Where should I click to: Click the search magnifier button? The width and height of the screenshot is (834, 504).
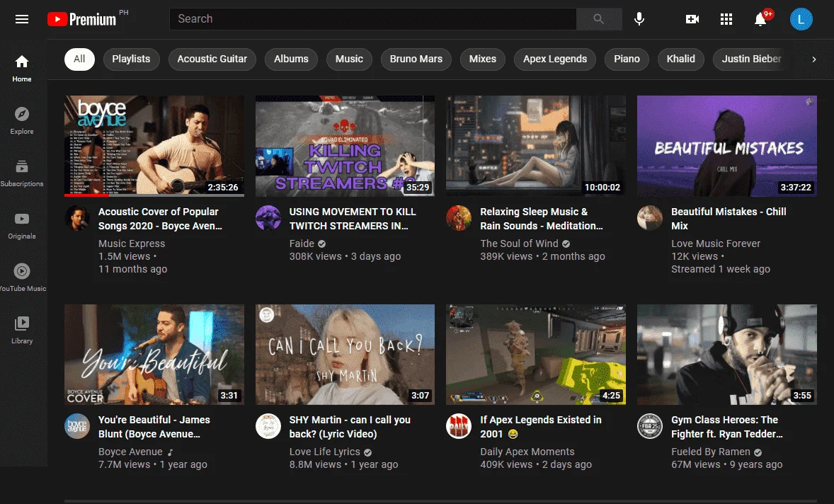coord(599,19)
